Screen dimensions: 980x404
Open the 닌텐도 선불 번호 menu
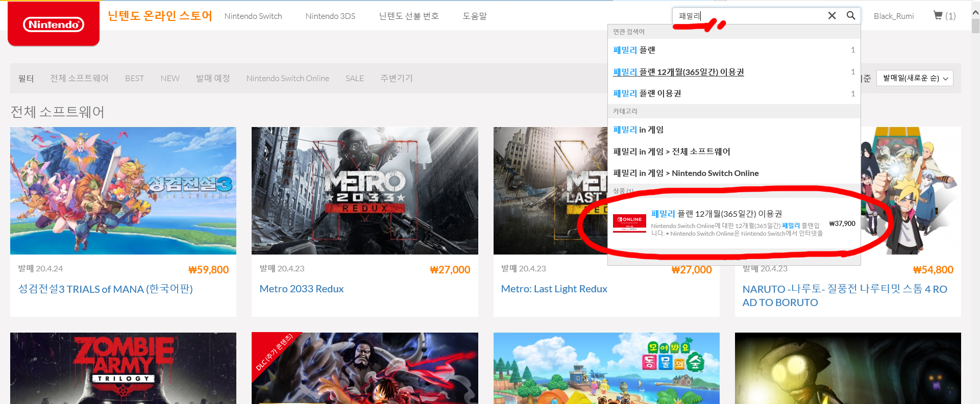pos(409,16)
